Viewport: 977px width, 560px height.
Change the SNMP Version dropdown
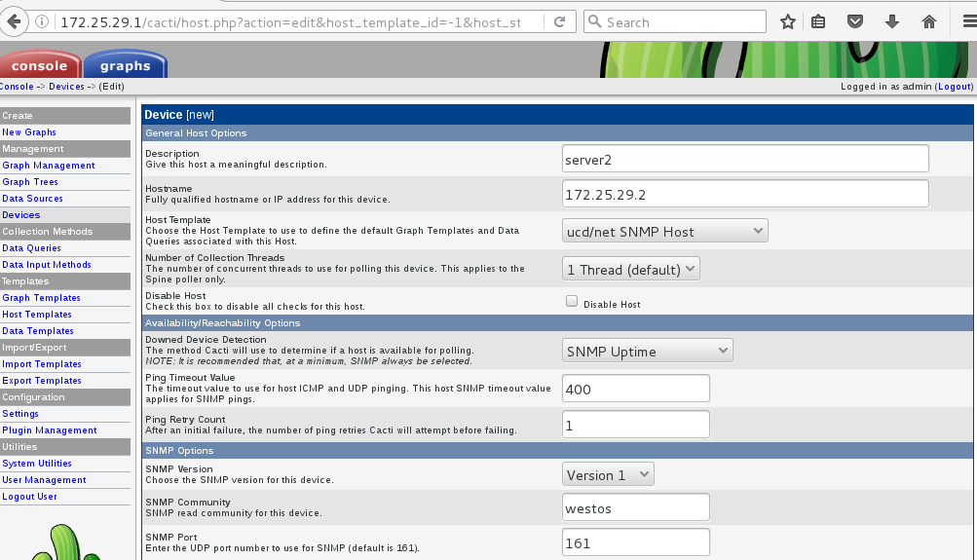click(x=608, y=474)
